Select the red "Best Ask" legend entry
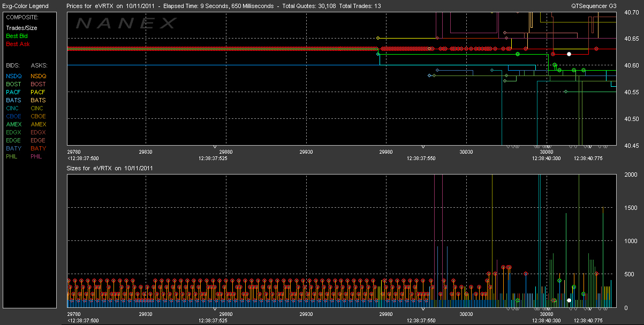The image size is (644, 325). pos(17,44)
